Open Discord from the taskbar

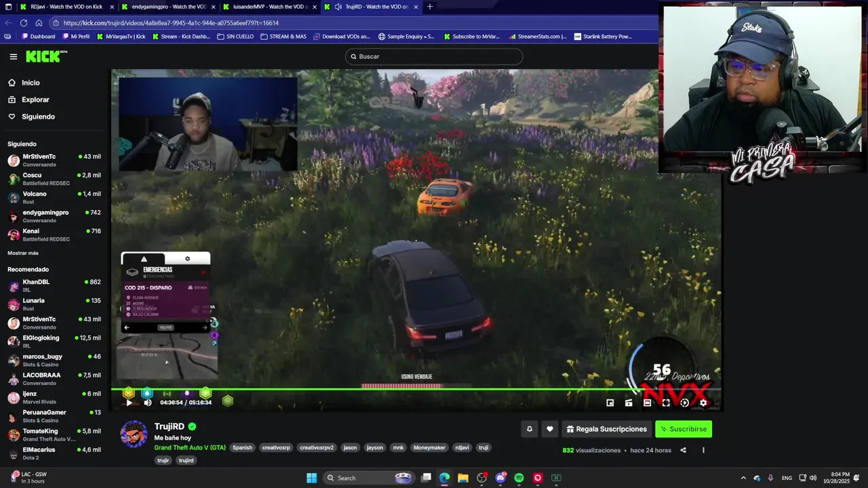(x=500, y=478)
